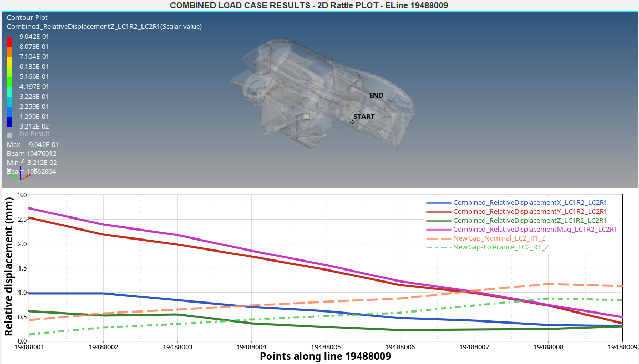This screenshot has height=364, width=639.
Task: Click legend value 3.228E-01
Action: pos(34,96)
